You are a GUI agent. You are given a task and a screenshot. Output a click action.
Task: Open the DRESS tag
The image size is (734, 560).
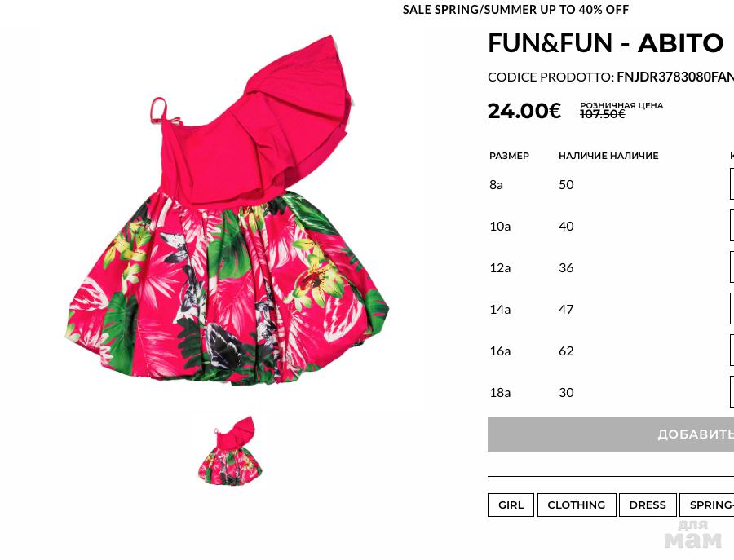point(648,505)
